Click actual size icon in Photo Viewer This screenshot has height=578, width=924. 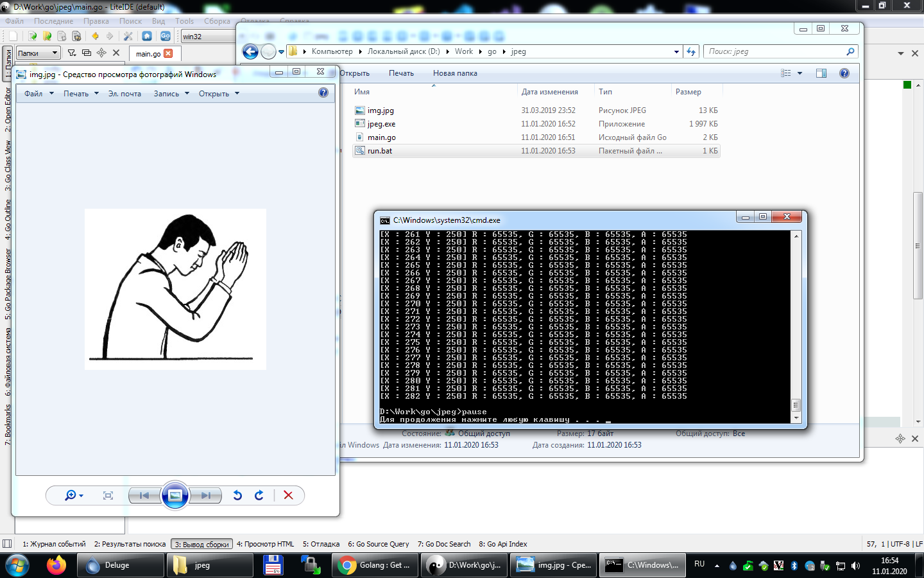(108, 495)
